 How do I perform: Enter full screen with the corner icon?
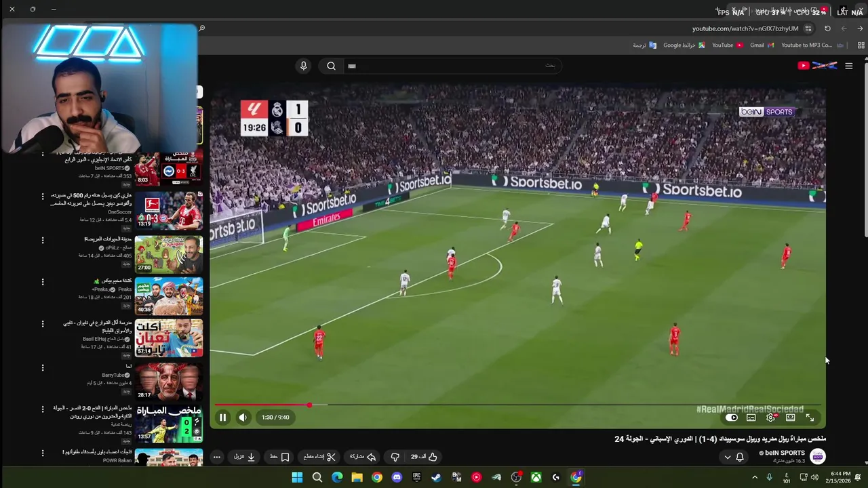(810, 418)
